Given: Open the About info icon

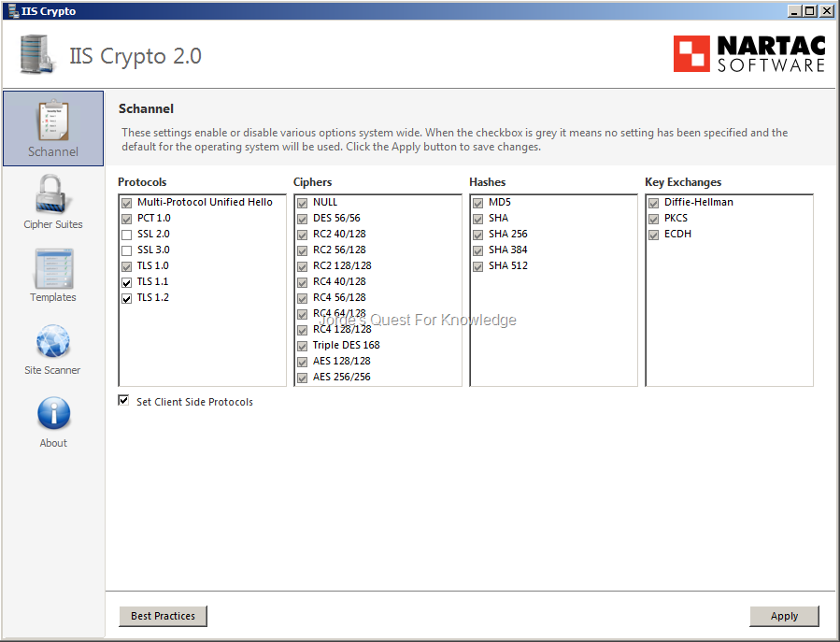Looking at the screenshot, I should (x=53, y=413).
